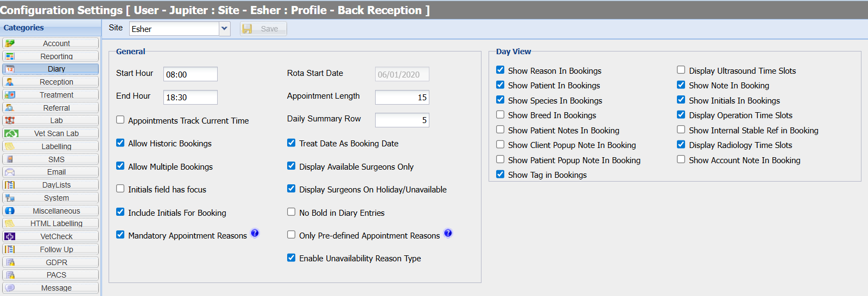This screenshot has height=296, width=868.
Task: Click the Save button
Action: pos(263,29)
